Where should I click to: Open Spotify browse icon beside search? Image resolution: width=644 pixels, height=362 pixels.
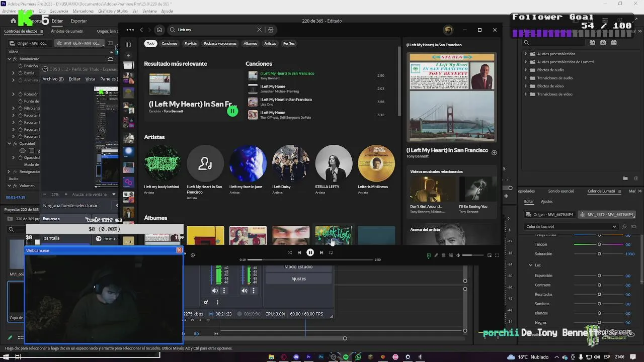(x=270, y=30)
